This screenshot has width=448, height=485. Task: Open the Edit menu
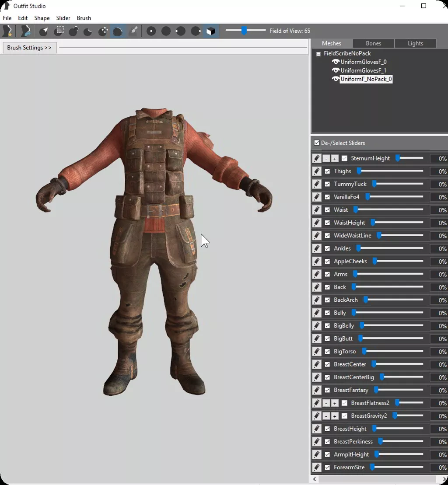(23, 18)
